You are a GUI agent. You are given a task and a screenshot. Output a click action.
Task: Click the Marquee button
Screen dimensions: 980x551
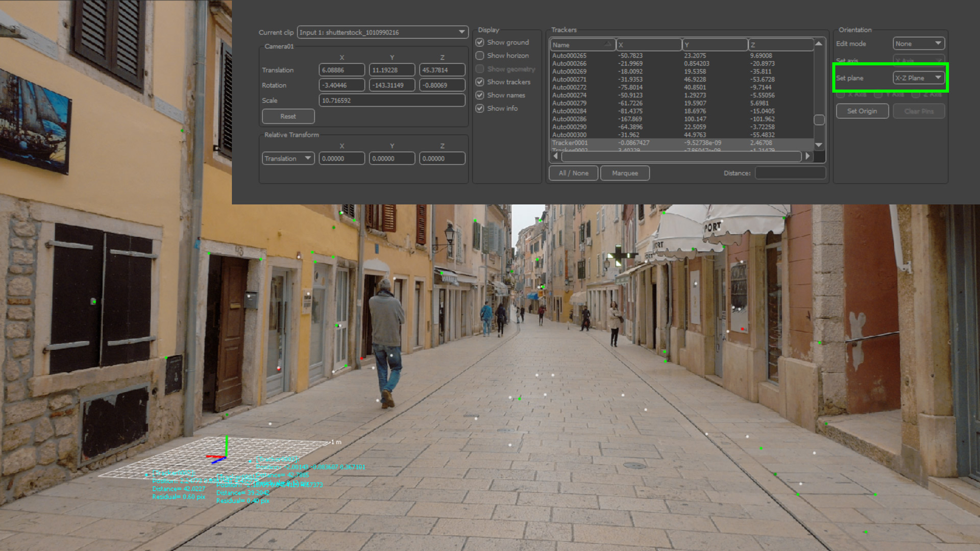pyautogui.click(x=625, y=173)
